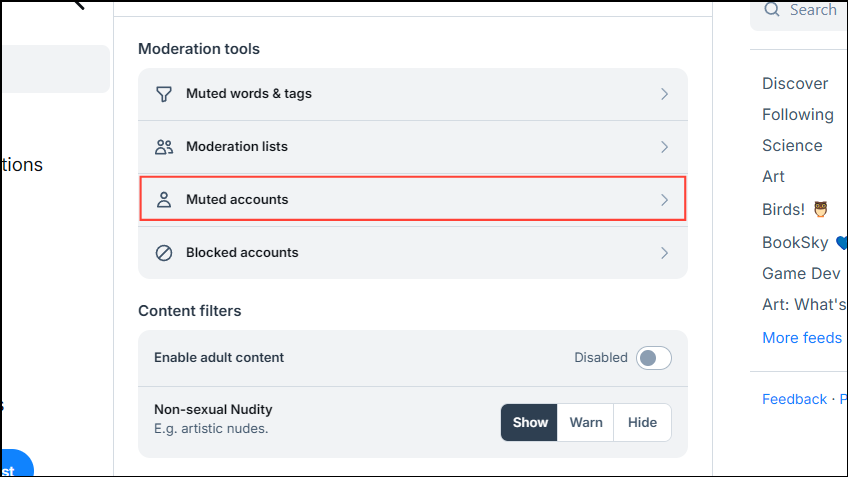Open the Discover feed
Image resolution: width=848 pixels, height=477 pixels.
click(x=795, y=83)
